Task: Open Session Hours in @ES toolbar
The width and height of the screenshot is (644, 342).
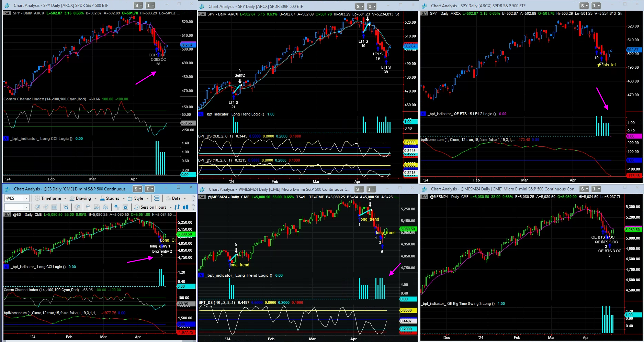Action: pos(153,207)
